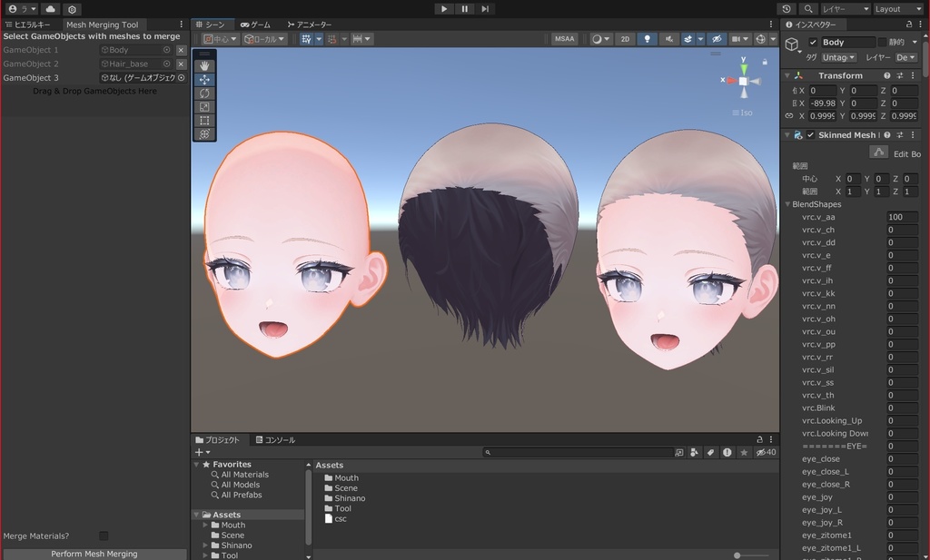
Task: Switch to the ヒエラルキー tab
Action: tap(28, 25)
